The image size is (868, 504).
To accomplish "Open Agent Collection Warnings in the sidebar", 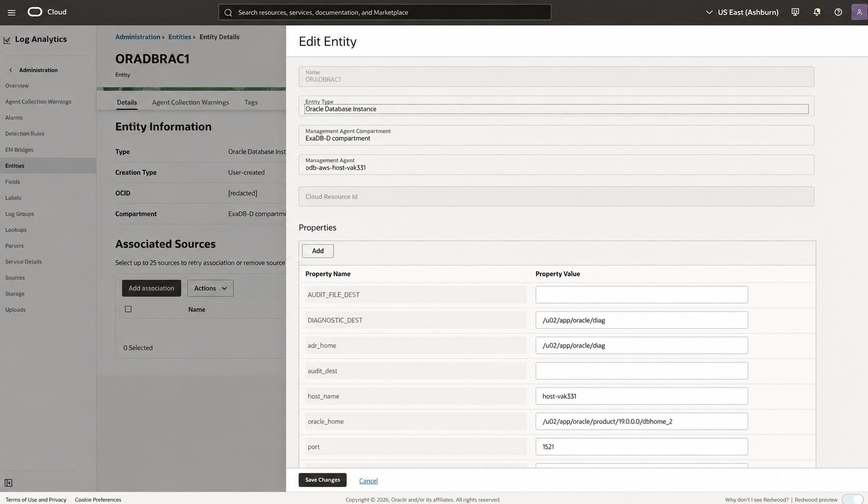I will click(38, 102).
